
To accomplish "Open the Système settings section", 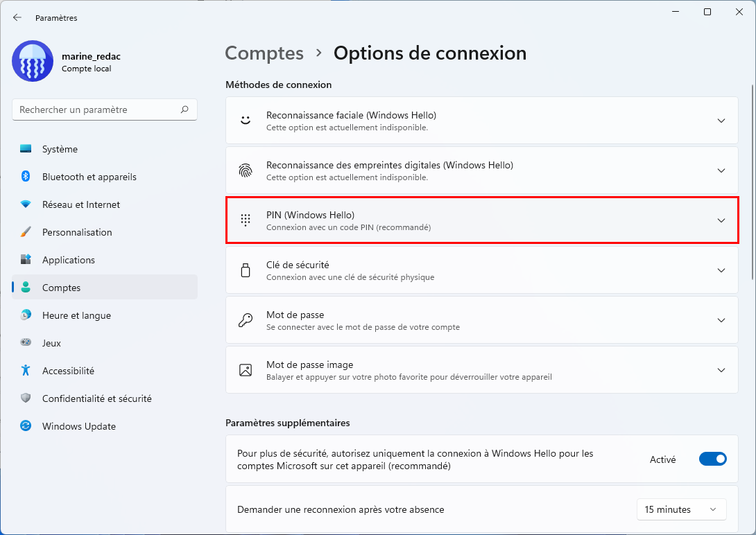I will click(x=105, y=149).
